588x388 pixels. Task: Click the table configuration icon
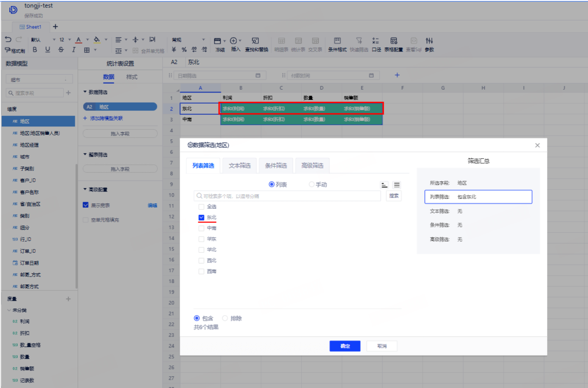(393, 41)
